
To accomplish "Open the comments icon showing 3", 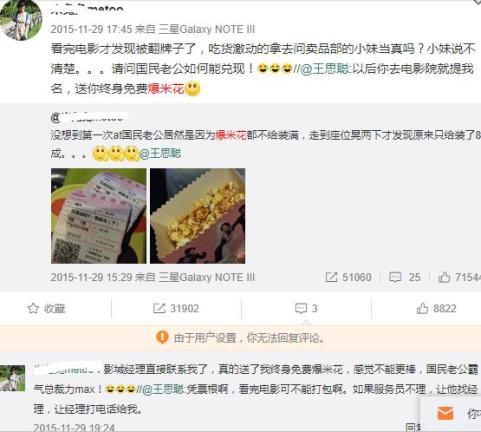I will 301,308.
